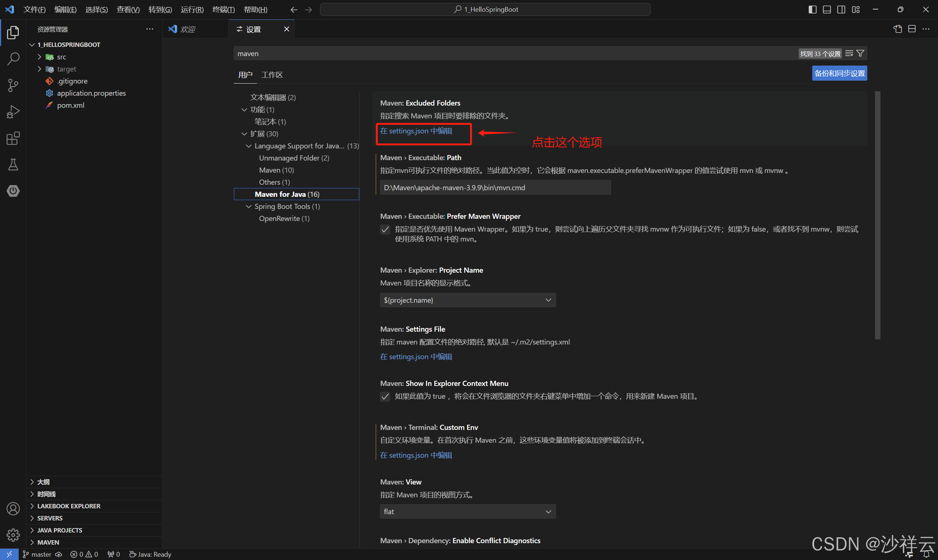Open editor more actions ellipsis
Screen dimensions: 938x560
pyautogui.click(x=926, y=29)
